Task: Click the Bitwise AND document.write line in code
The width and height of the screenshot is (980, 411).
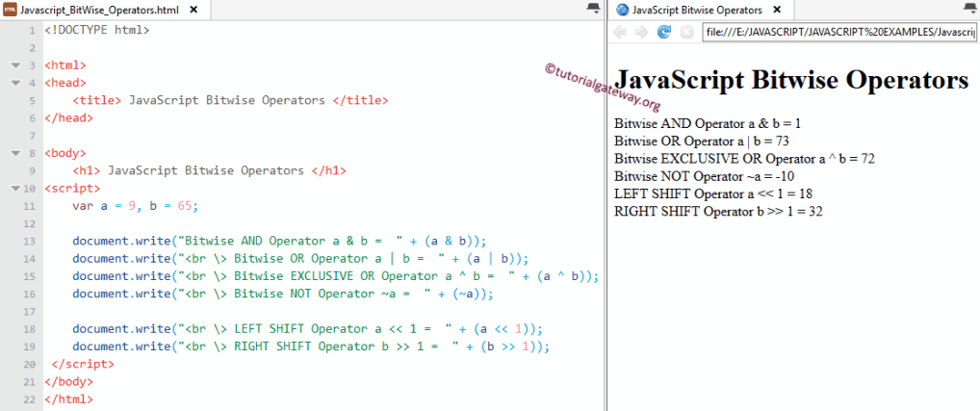Action: click(x=279, y=241)
